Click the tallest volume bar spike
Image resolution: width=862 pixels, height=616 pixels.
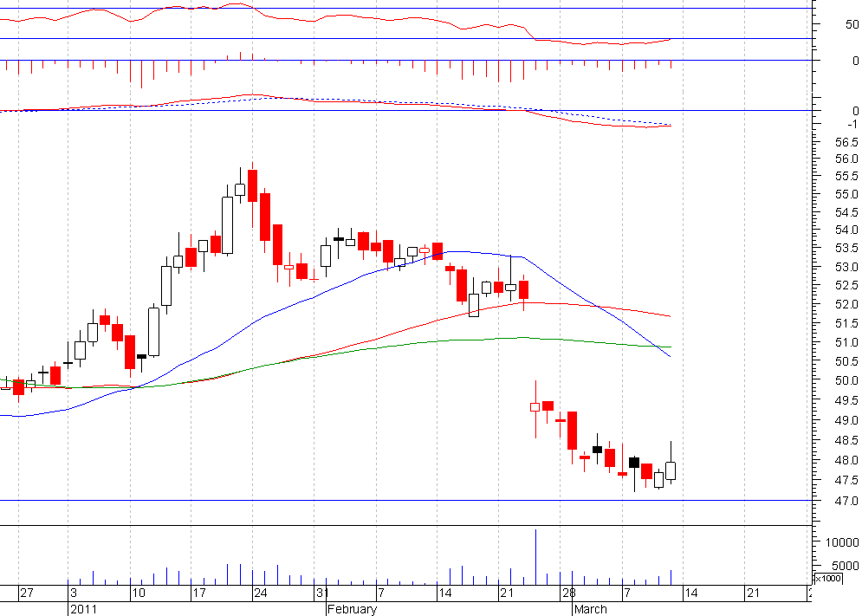[x=535, y=556]
